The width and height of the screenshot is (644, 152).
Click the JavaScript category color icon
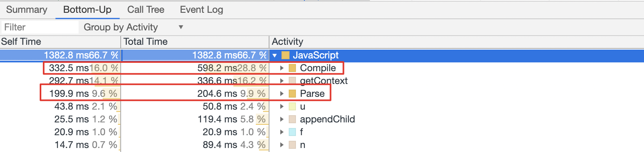(x=285, y=55)
